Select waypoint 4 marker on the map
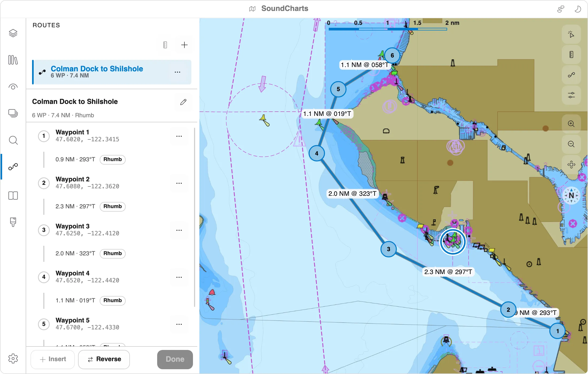 [317, 153]
